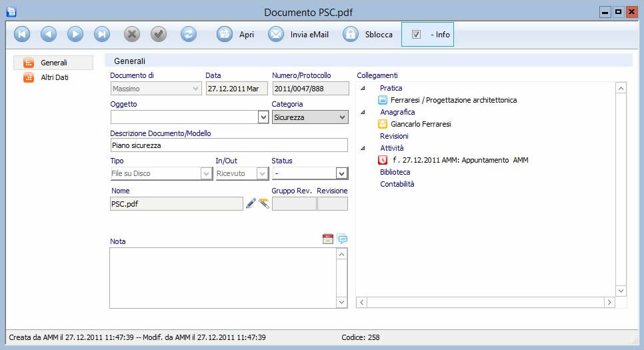This screenshot has width=644, height=350.
Task: Collapse the Anagrafica tree node
Action: pyautogui.click(x=363, y=112)
